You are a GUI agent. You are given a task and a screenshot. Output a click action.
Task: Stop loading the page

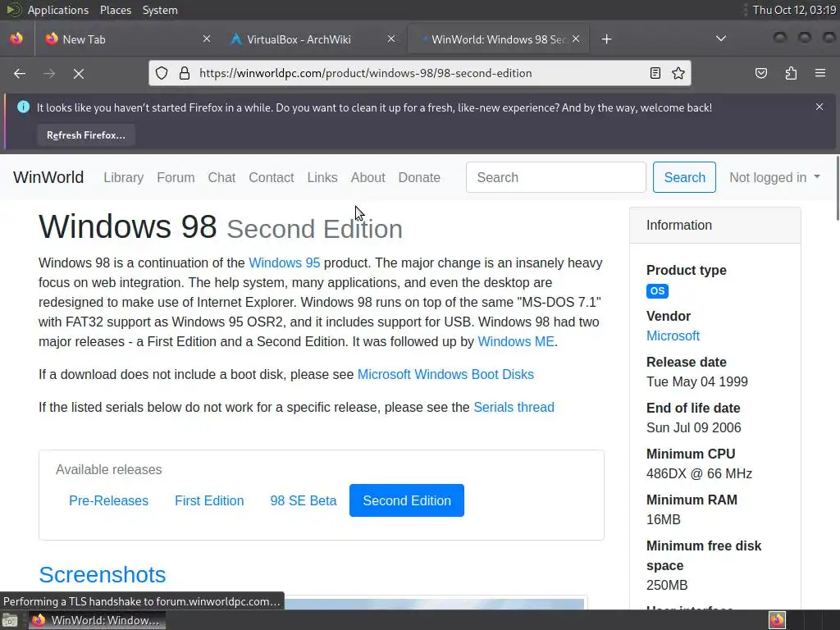coord(79,73)
